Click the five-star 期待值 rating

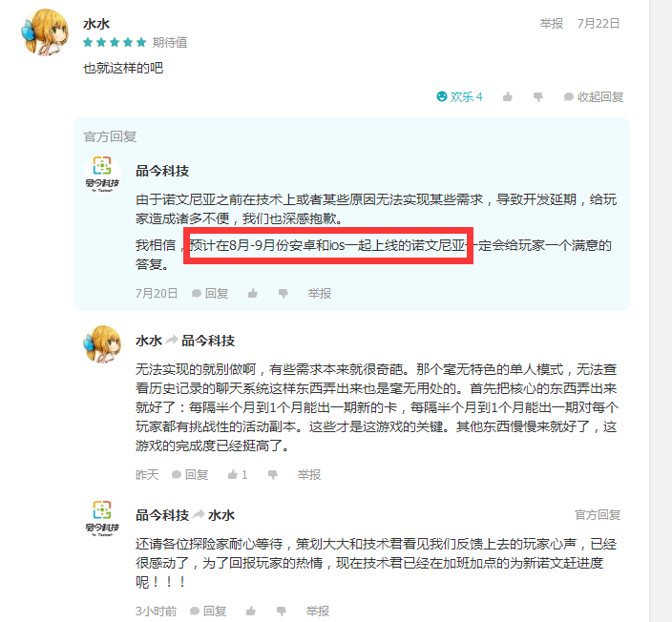tap(115, 42)
